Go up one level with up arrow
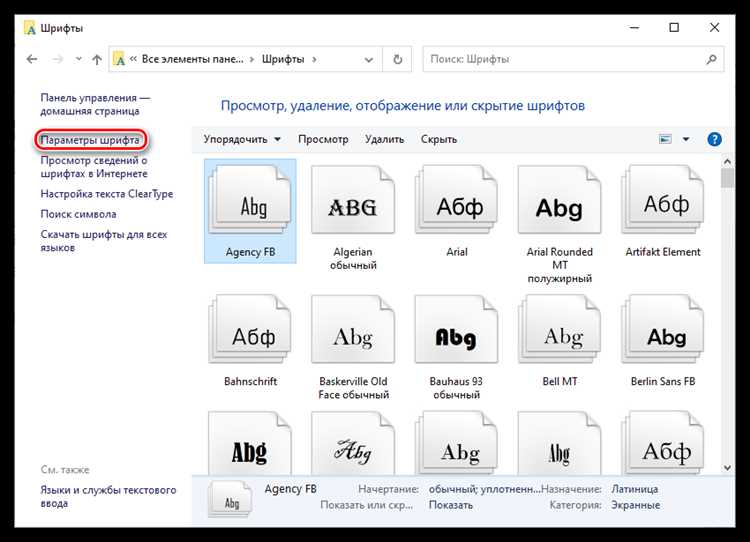Screen dimensions: 750x542 (97, 59)
